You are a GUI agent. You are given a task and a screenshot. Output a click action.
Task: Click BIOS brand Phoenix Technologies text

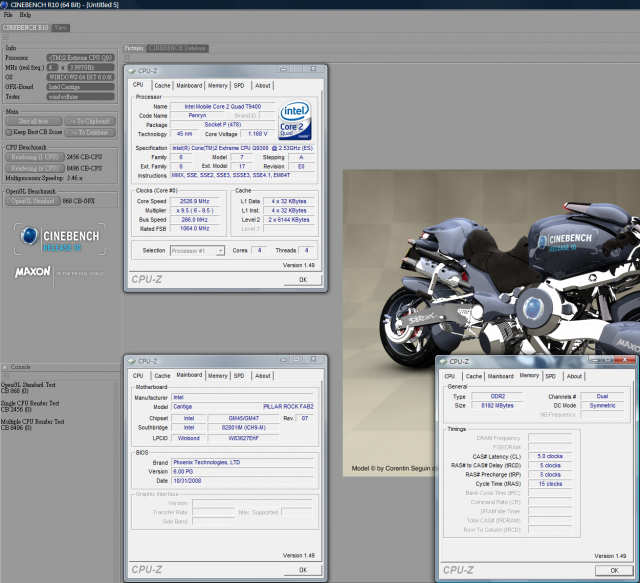(x=207, y=463)
